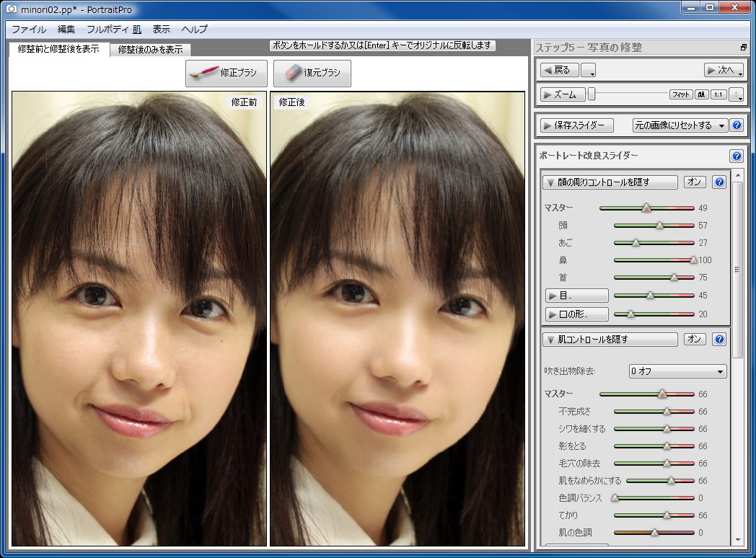Adjust the あご slider
Image resolution: width=756 pixels, height=558 pixels.
coord(654,242)
